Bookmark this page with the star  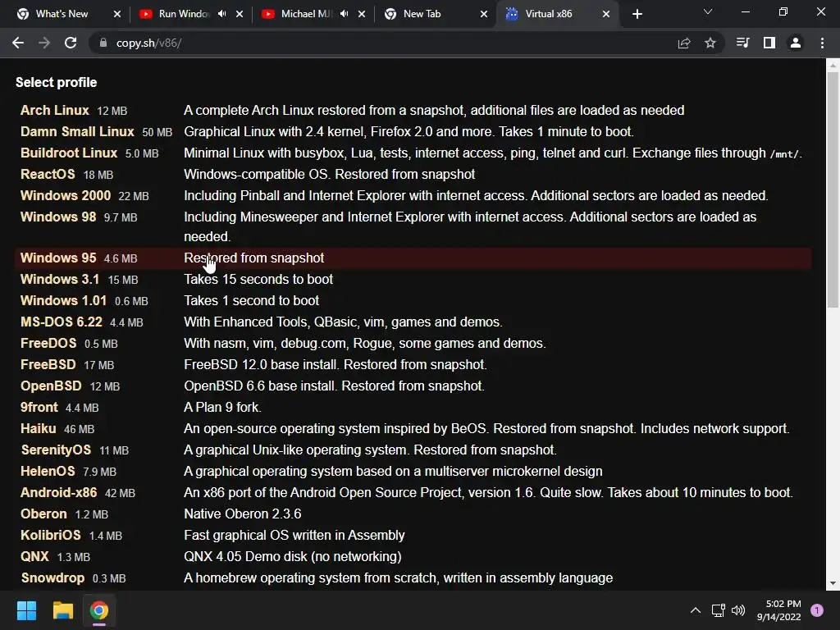[x=710, y=43]
